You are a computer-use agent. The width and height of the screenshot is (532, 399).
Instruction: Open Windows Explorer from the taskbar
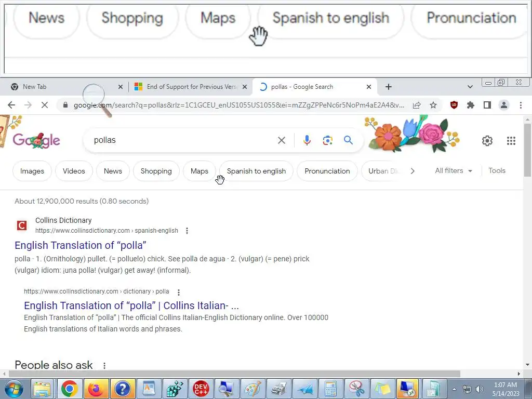43,389
